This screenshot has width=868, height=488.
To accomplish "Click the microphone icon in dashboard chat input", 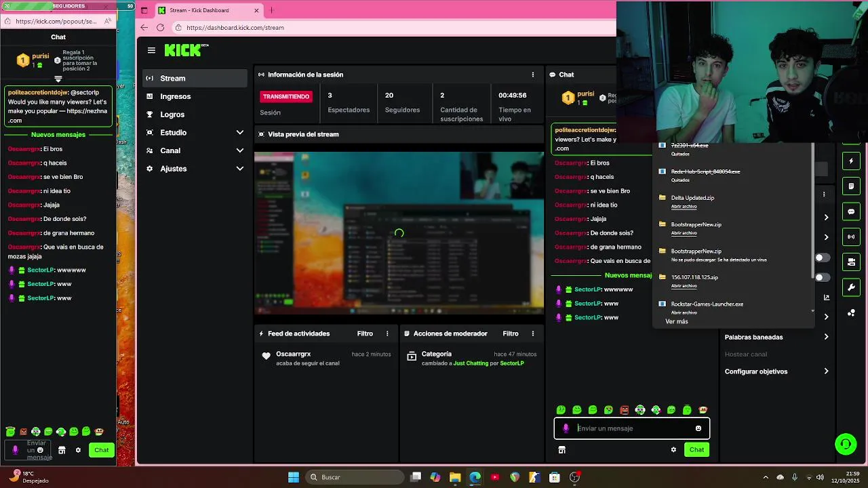I will [x=566, y=428].
